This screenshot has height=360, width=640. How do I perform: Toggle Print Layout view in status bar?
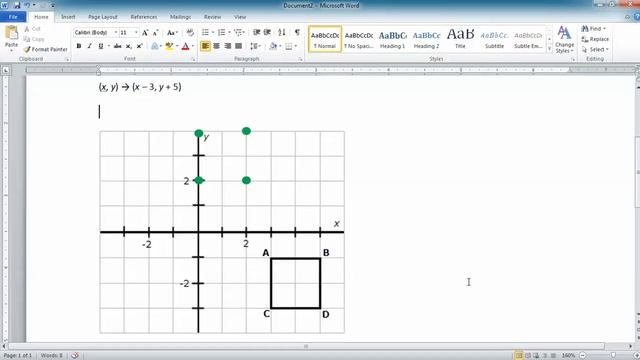coord(519,356)
